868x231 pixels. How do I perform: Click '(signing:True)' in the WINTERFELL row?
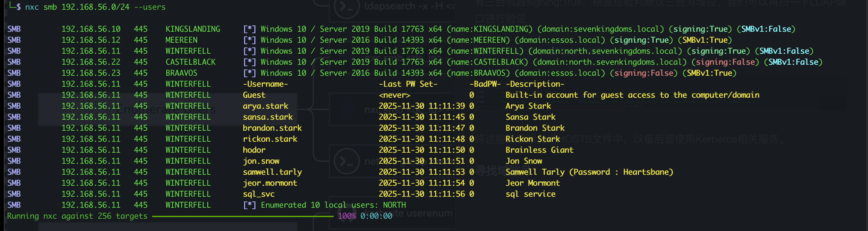click(718, 51)
